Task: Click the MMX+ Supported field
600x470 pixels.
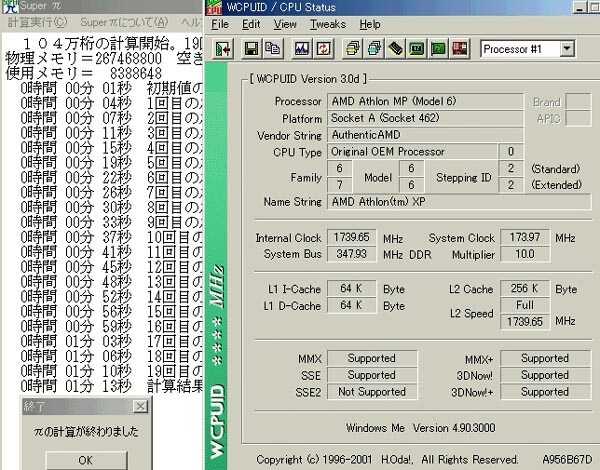Action: coord(546,359)
